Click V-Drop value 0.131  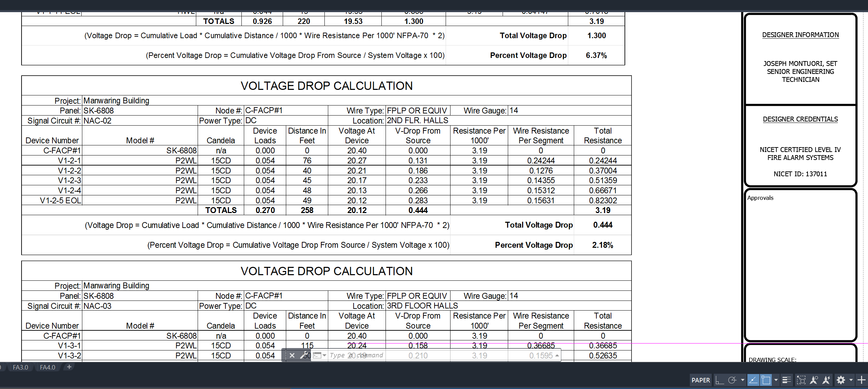418,161
